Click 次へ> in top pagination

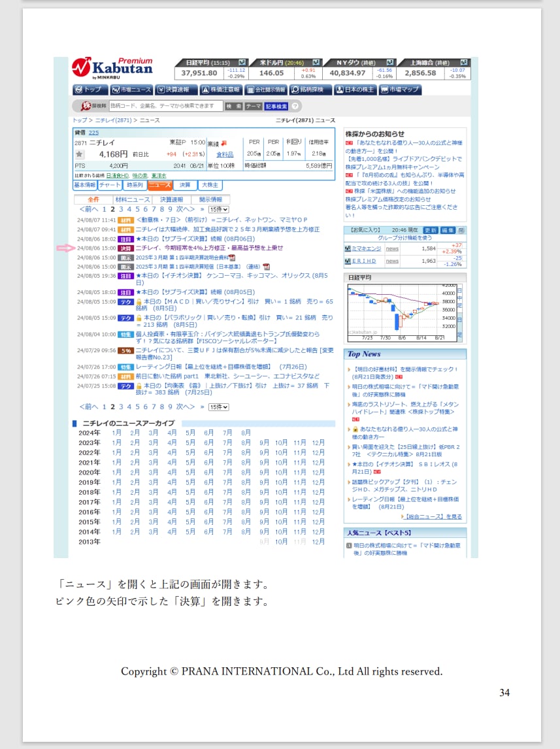tap(185, 209)
